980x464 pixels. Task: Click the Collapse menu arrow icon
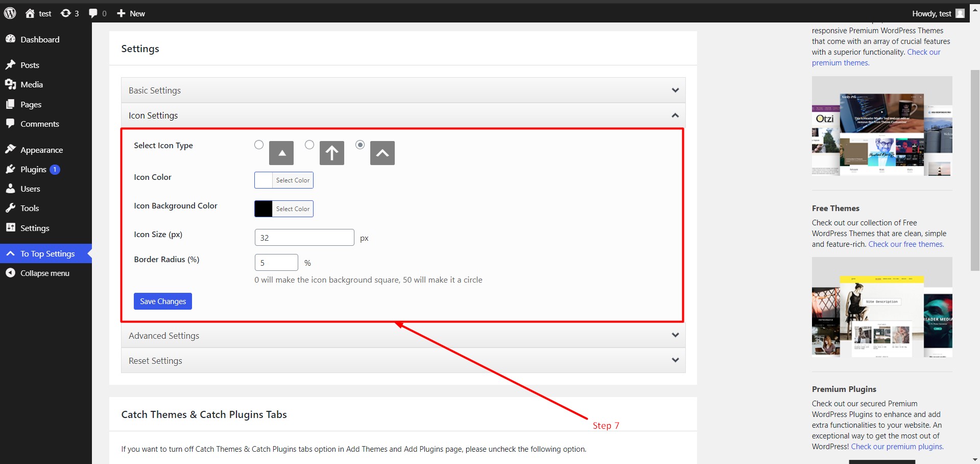click(x=10, y=273)
